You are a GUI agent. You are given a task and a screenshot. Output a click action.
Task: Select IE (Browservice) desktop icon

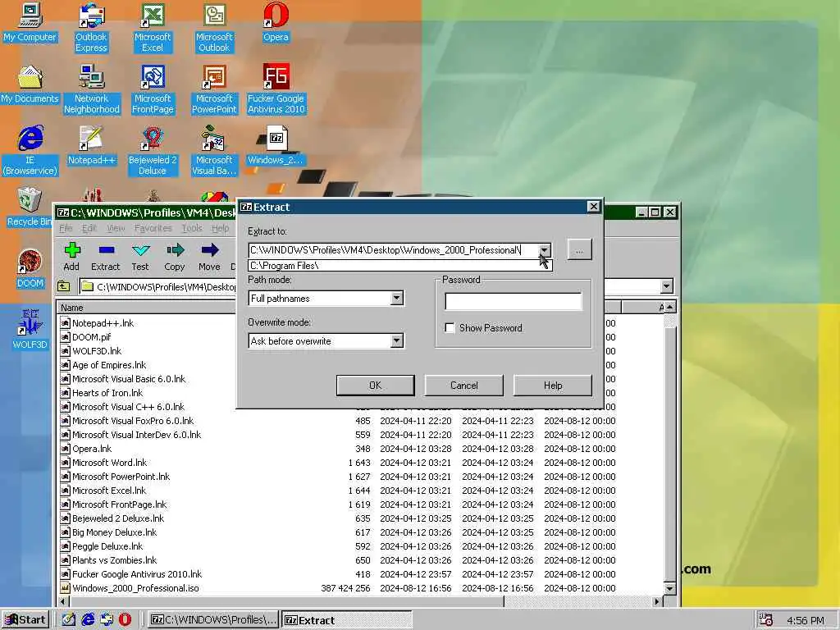point(30,151)
